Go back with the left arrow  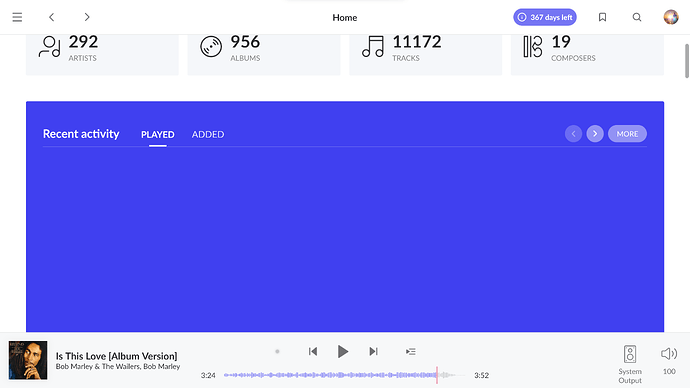[x=51, y=17]
